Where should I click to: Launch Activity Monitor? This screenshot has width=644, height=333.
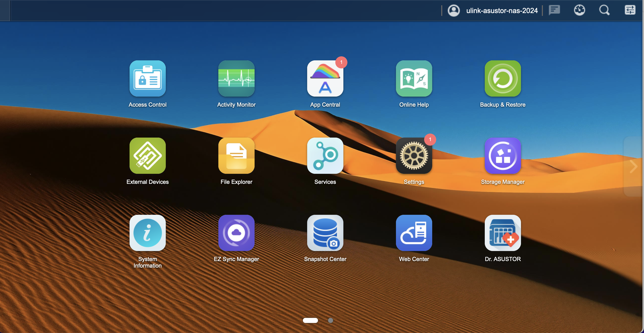pos(236,78)
